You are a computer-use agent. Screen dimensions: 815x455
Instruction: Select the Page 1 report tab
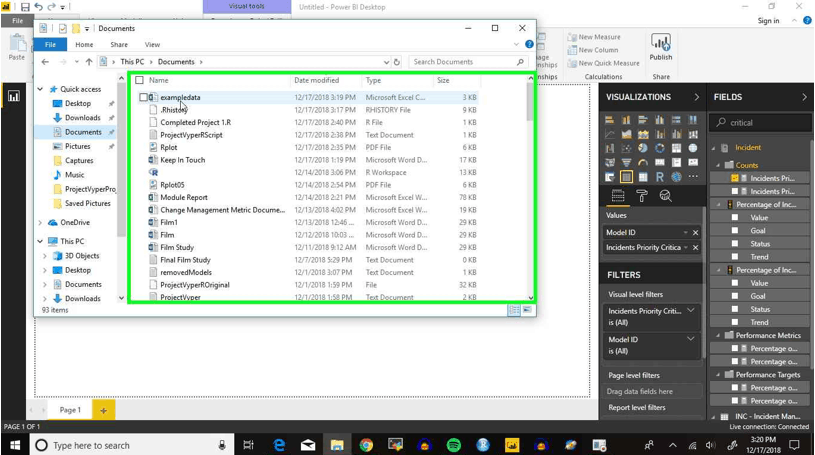70,410
